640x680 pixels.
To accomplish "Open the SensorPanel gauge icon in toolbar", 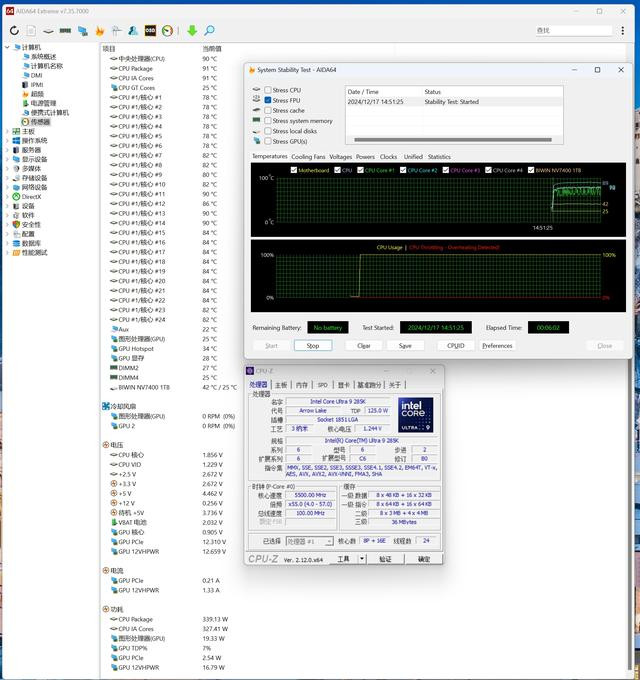I will (167, 30).
